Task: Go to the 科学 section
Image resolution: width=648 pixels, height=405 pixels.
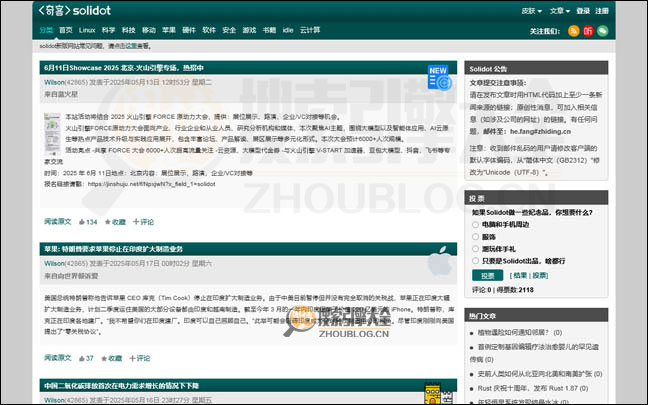Action: click(108, 30)
